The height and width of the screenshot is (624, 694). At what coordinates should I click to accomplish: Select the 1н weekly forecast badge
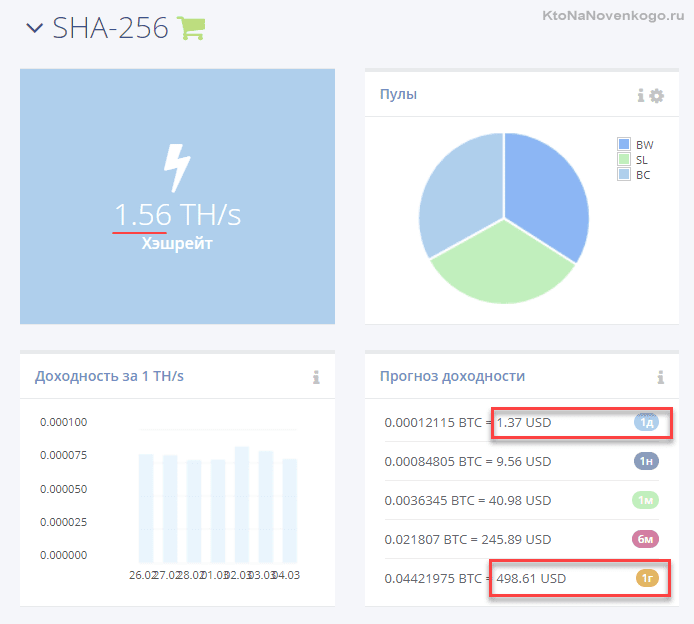pyautogui.click(x=646, y=462)
